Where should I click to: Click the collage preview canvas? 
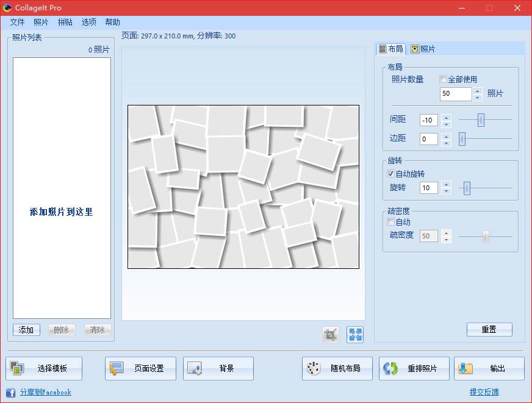click(243, 187)
